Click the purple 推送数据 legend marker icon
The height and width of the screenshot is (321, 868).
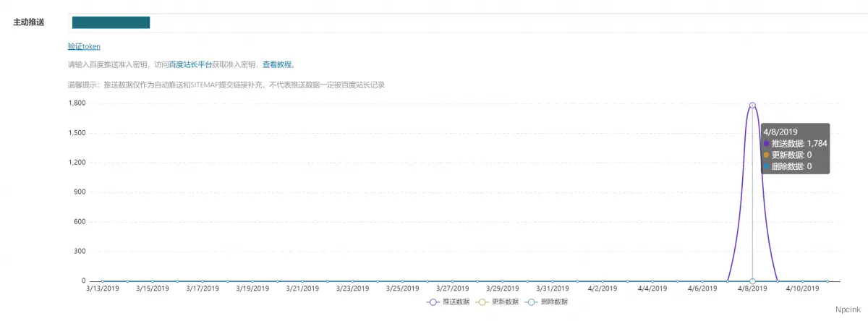433,301
